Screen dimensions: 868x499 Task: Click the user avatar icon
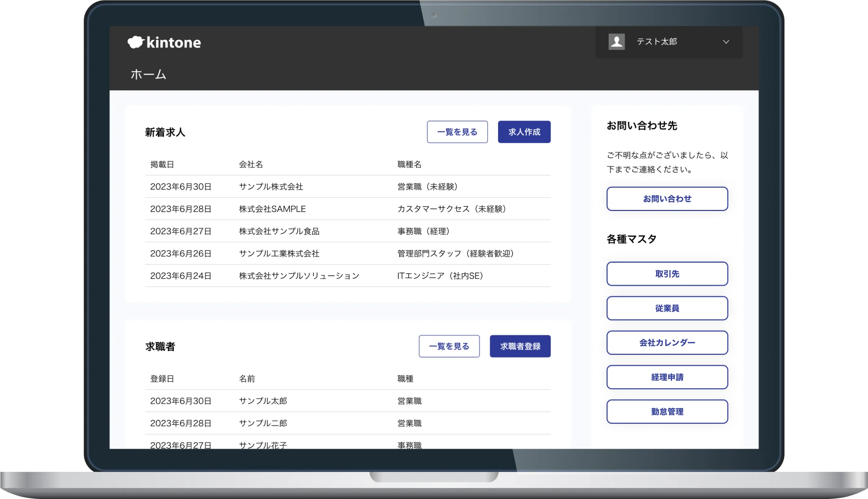point(616,42)
